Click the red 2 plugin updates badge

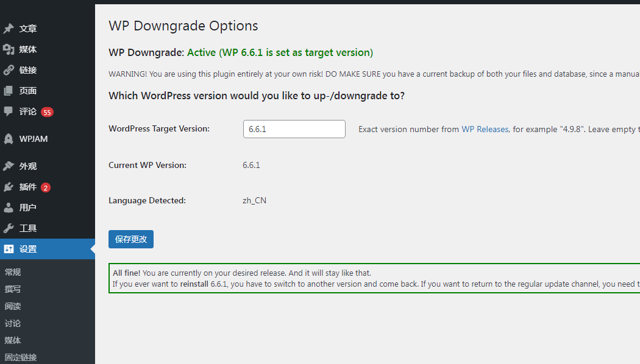click(46, 187)
